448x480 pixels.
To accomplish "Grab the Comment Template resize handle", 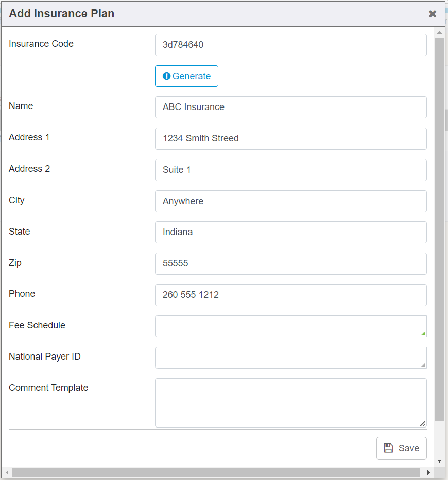I will coord(423,423).
